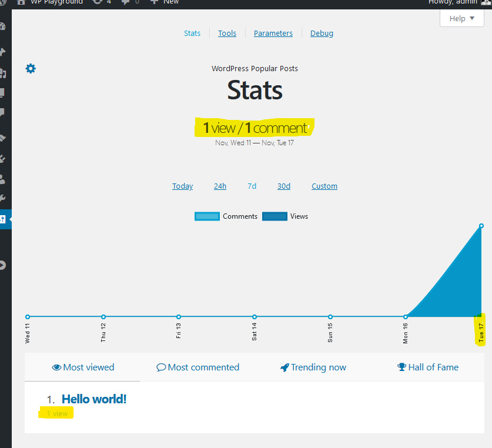Click the large 'Stats' heading
Image resolution: width=492 pixels, height=448 pixels.
[x=255, y=90]
